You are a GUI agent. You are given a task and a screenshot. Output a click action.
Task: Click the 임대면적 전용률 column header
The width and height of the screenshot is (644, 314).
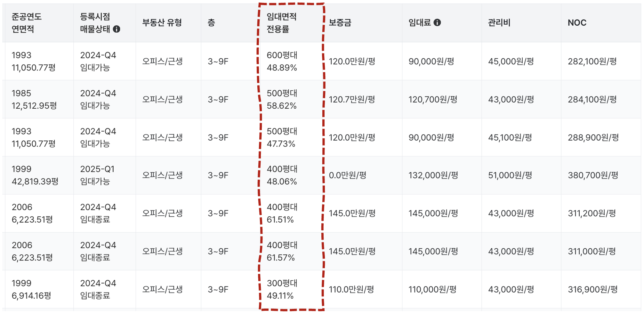pyautogui.click(x=281, y=23)
